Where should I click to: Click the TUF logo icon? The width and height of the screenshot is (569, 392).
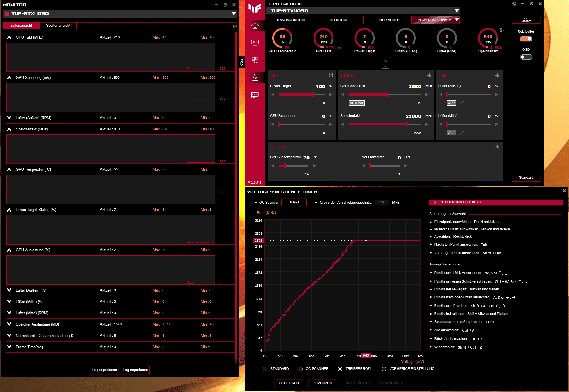pos(255,8)
